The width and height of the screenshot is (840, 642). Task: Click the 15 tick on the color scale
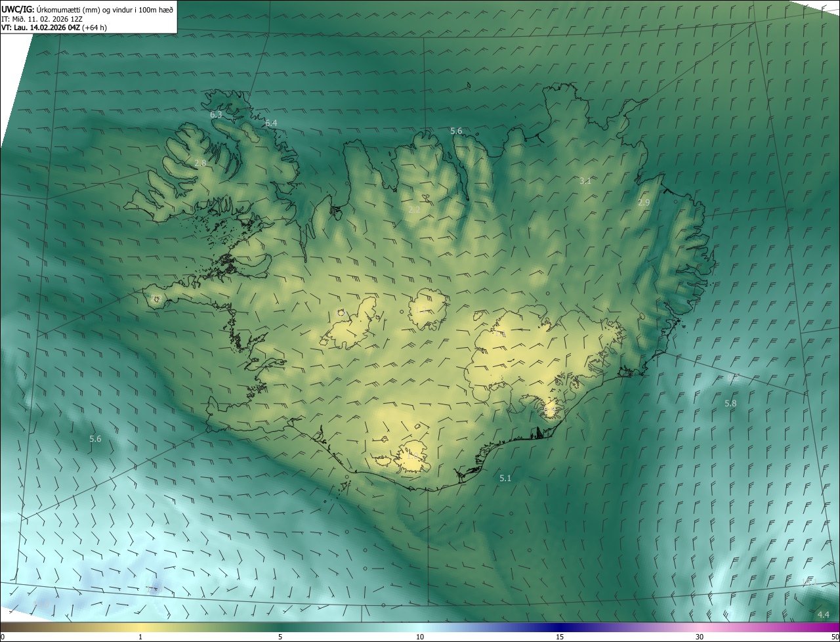pos(560,637)
